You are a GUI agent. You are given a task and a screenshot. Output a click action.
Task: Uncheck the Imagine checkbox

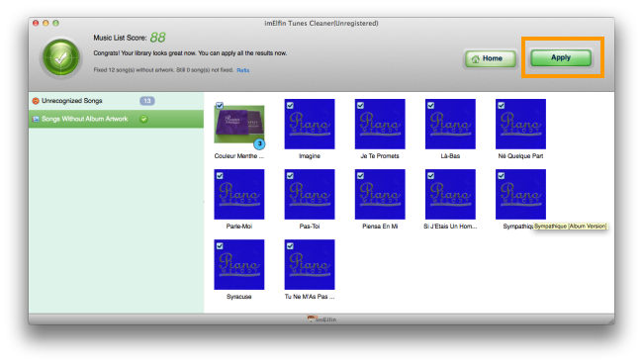[x=290, y=106]
